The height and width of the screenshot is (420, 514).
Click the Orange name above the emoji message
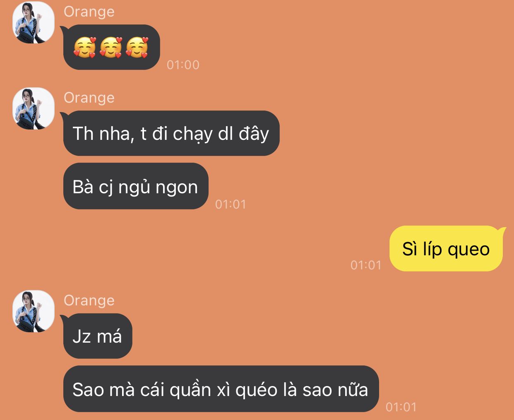click(89, 12)
